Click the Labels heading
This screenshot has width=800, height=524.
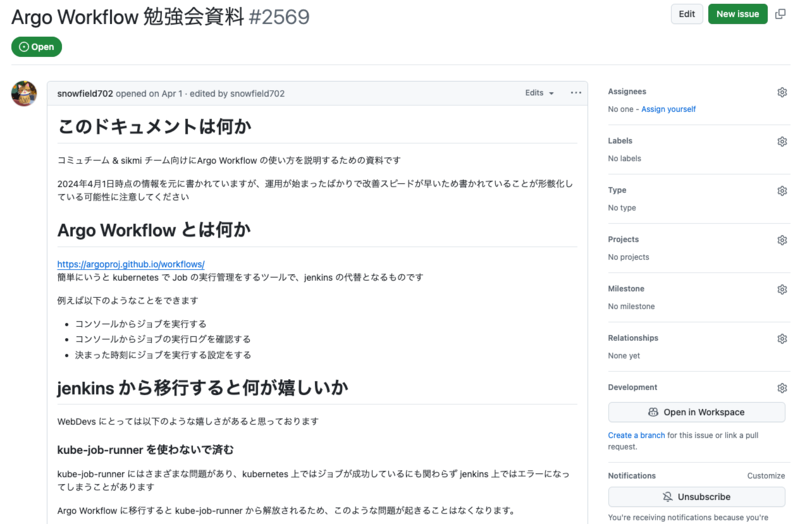tap(620, 141)
